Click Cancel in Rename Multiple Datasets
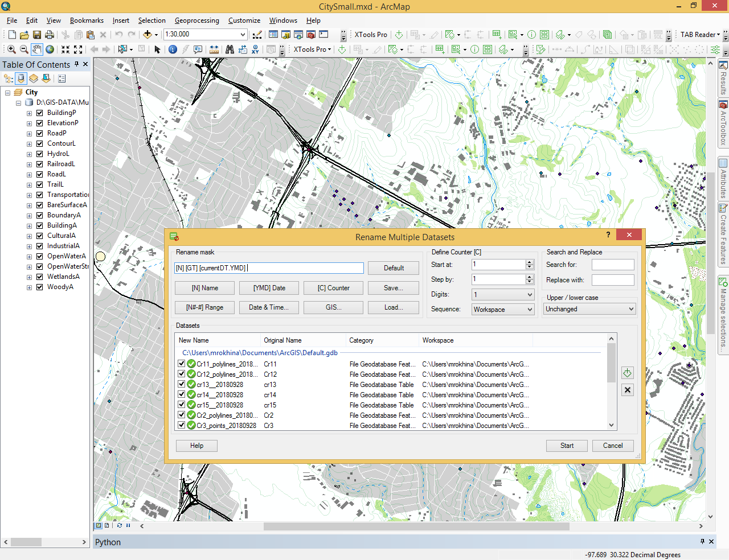729x560 pixels. (x=613, y=446)
